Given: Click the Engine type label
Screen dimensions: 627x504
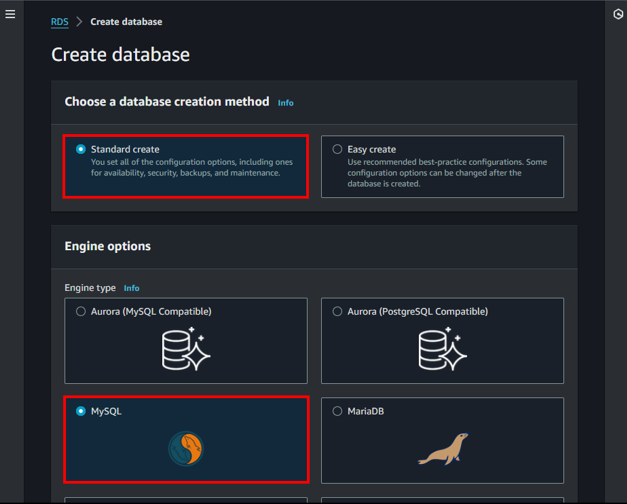Looking at the screenshot, I should (x=90, y=288).
